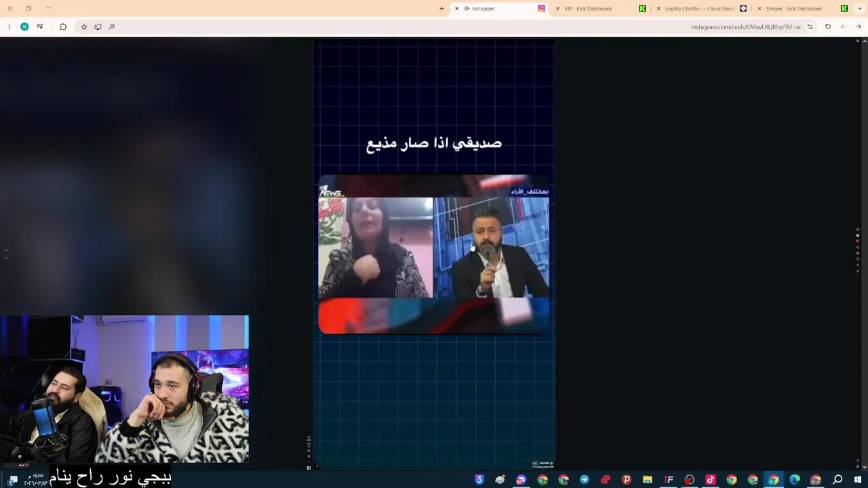868x488 pixels.
Task: Open the TF app in taskbar
Action: point(669,480)
